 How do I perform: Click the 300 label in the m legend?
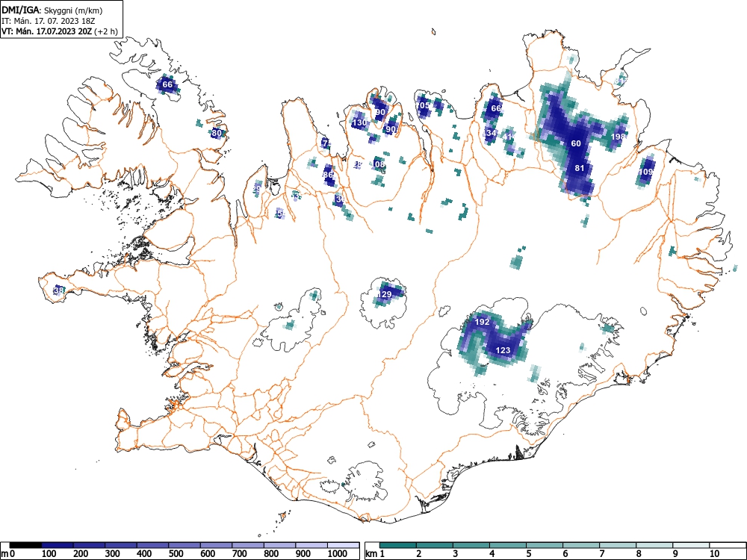point(113,553)
